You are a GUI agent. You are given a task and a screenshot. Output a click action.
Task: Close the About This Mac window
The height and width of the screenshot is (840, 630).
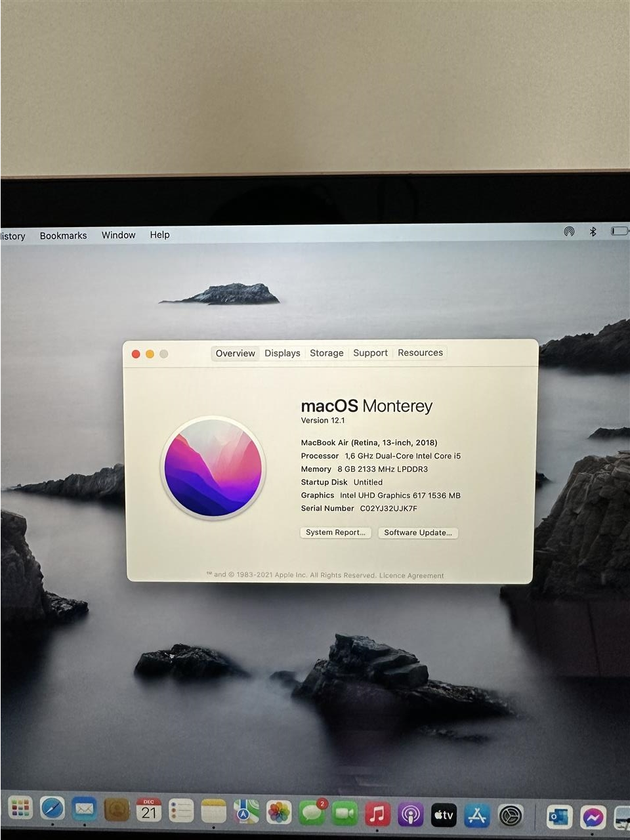pos(136,354)
